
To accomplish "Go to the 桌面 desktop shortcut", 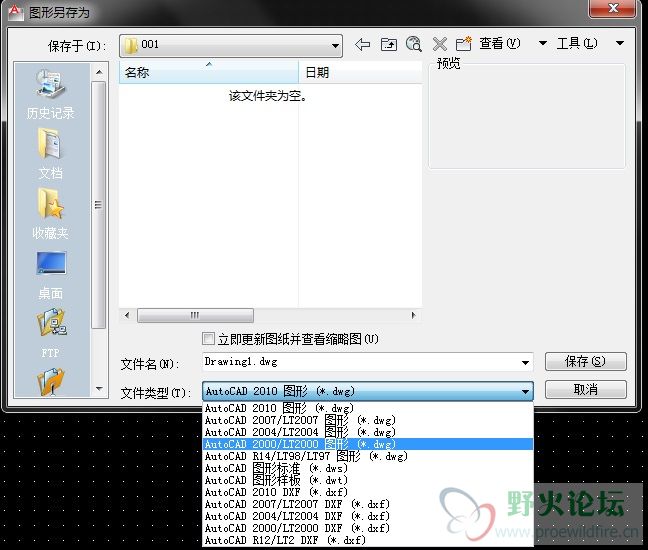I will tap(50, 275).
